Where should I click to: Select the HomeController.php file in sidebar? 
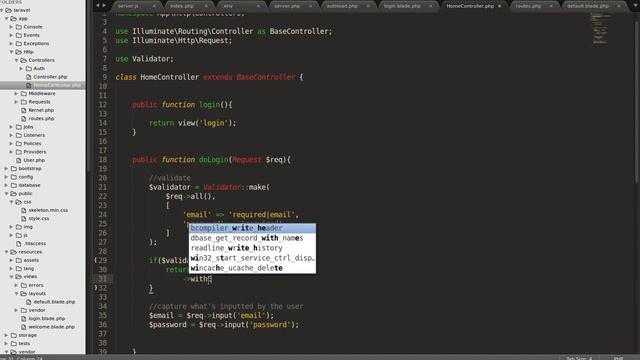tap(57, 85)
